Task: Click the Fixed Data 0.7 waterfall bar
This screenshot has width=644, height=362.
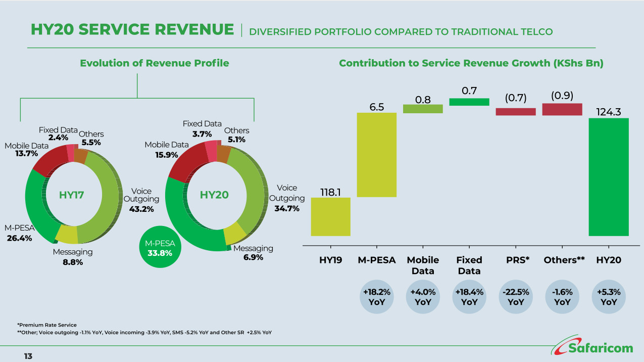Action: click(469, 102)
